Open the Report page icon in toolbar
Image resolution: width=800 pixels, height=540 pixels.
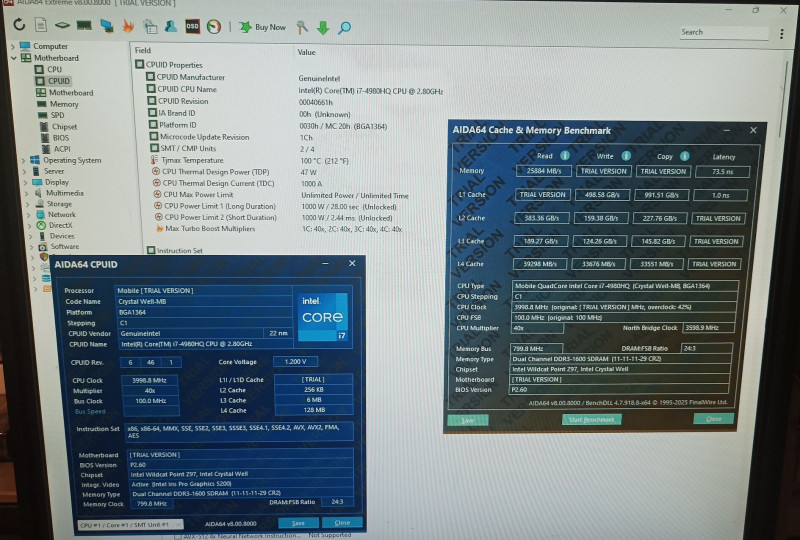point(41,24)
